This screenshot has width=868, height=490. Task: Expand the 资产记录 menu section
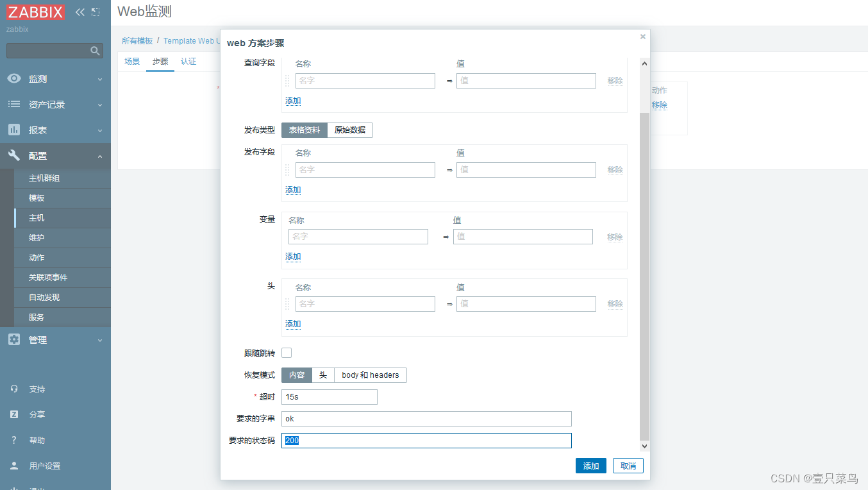tap(100, 105)
